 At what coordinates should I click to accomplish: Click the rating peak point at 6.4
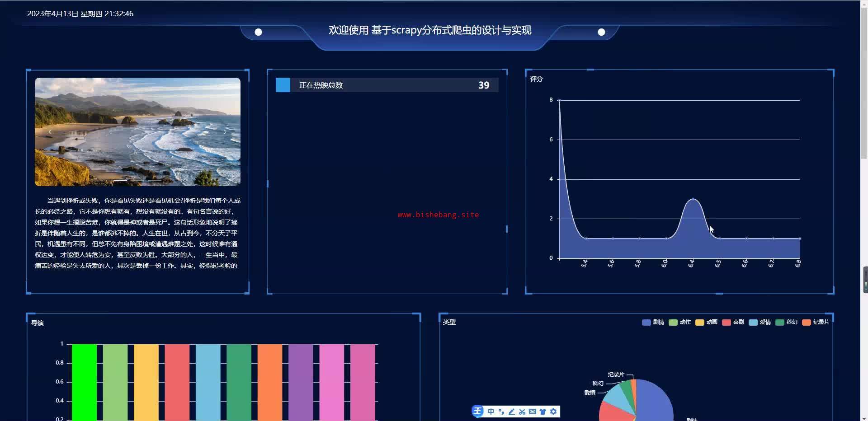point(693,199)
